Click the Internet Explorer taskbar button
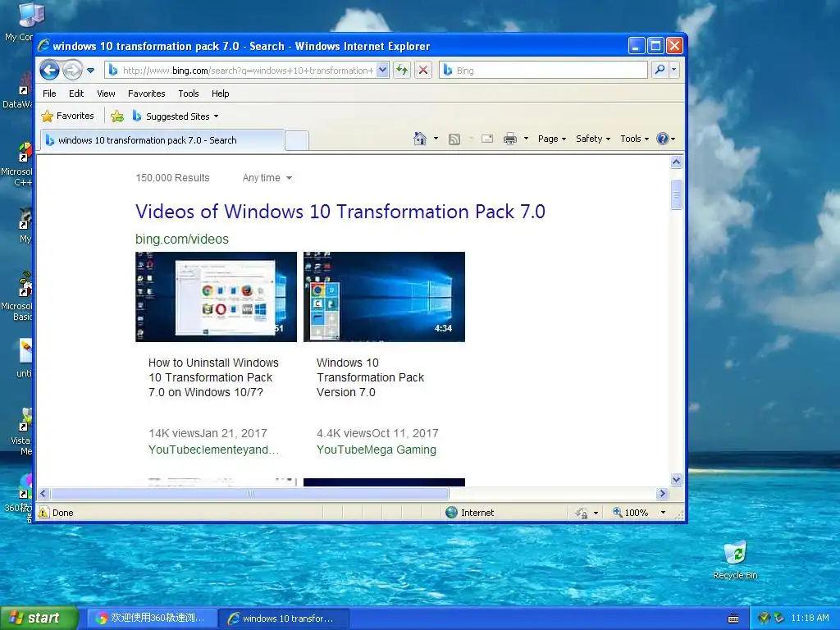 coord(285,619)
